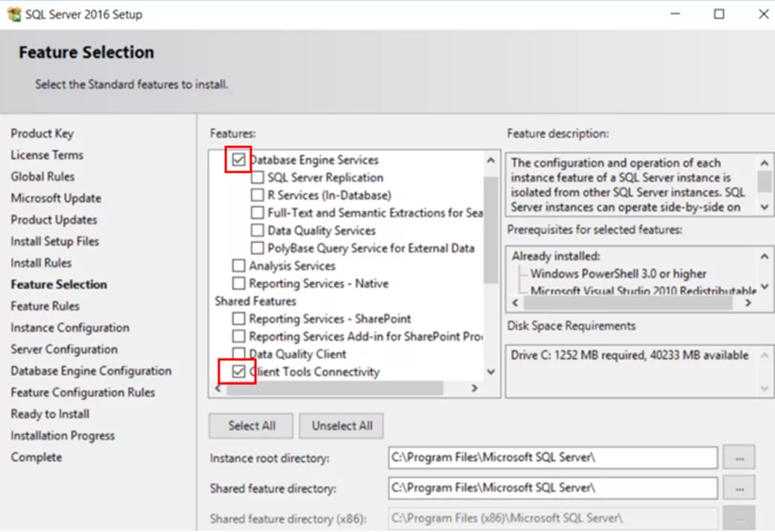The height and width of the screenshot is (532, 775).
Task: Click prerequisites panel scroll up arrow
Action: coord(765,256)
